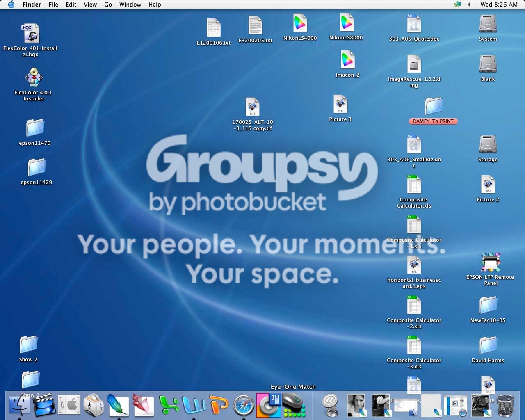Select the NewFac10-05 folder
The image size is (525, 420).
488,306
